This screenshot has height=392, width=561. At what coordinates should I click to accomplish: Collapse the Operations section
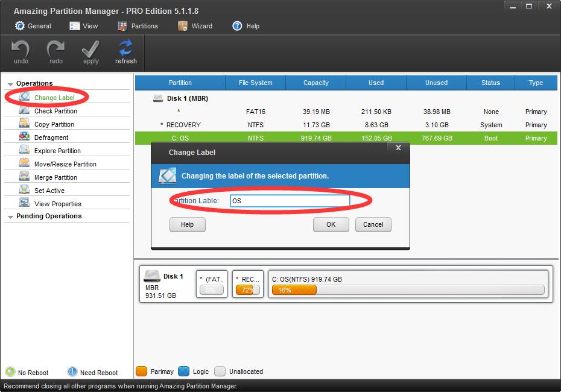click(10, 84)
